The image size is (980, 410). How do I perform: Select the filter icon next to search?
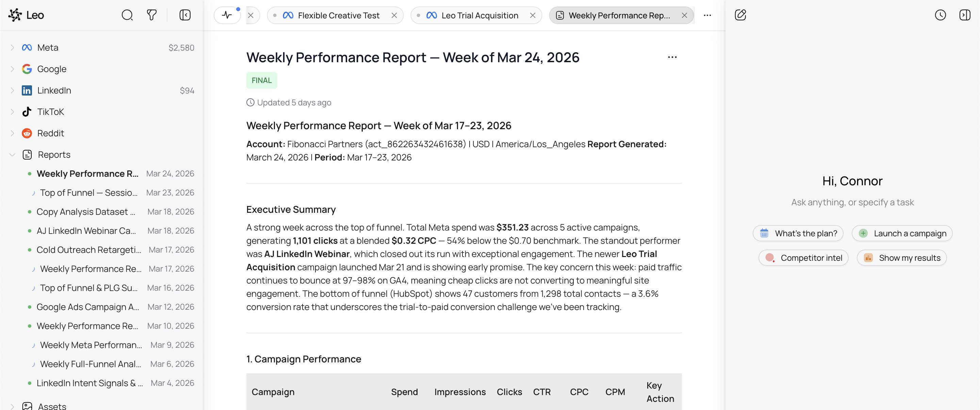(151, 15)
